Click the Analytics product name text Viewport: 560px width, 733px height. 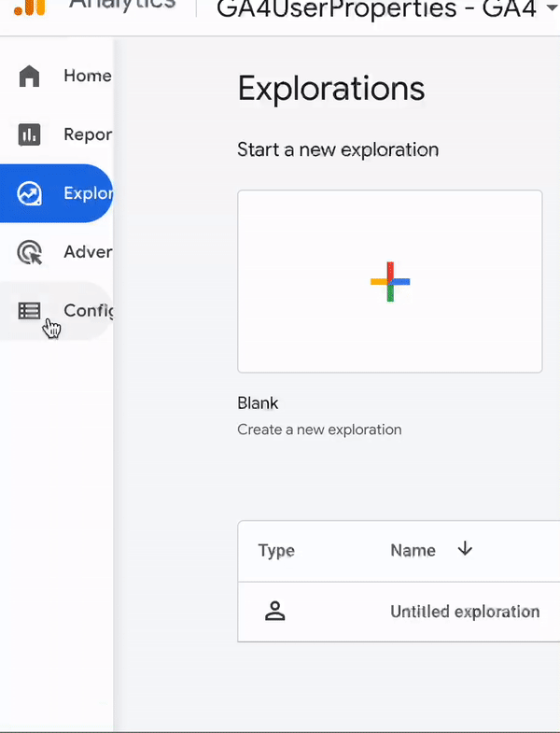[122, 5]
